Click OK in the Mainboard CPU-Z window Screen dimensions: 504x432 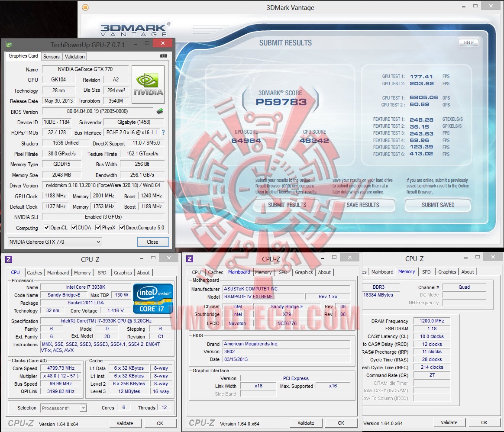(341, 423)
